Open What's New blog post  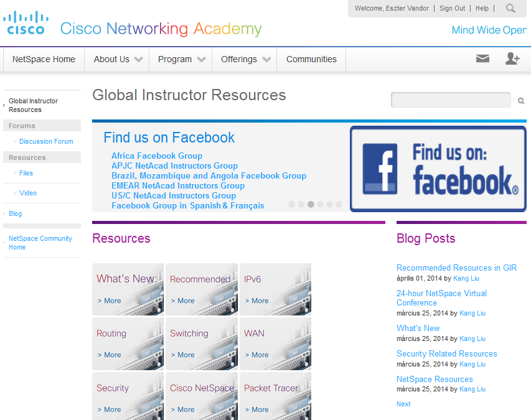point(418,329)
